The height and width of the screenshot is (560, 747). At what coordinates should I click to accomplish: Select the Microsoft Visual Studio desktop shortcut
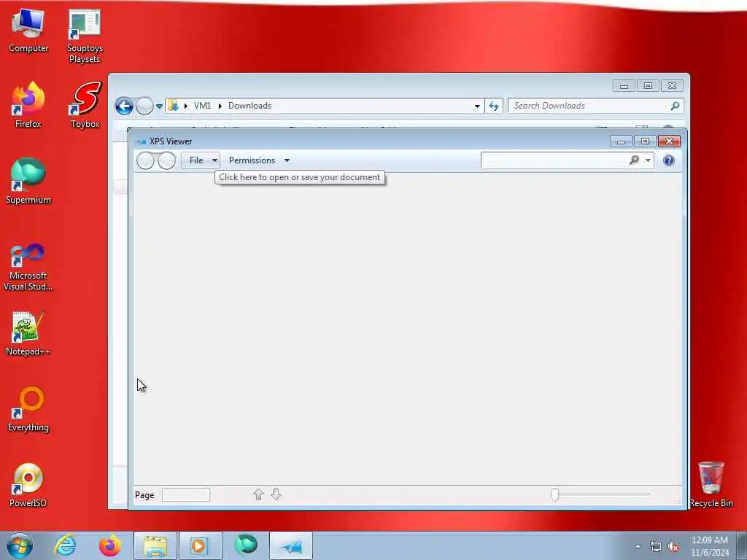point(28,267)
